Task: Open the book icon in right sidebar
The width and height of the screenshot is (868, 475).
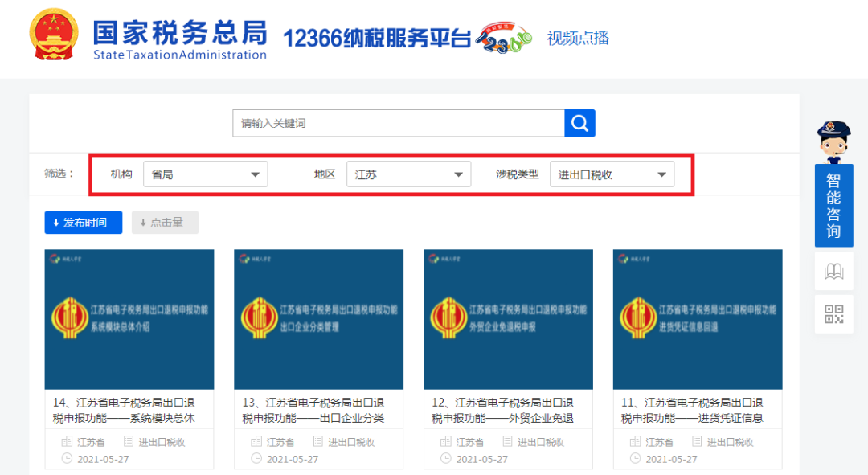Action: point(833,272)
